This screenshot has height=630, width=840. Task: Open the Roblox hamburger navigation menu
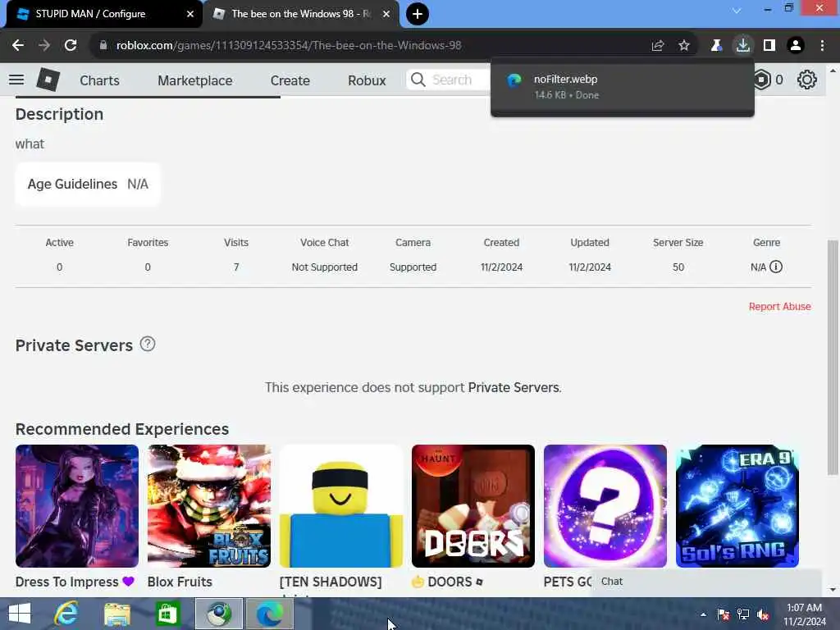click(16, 80)
